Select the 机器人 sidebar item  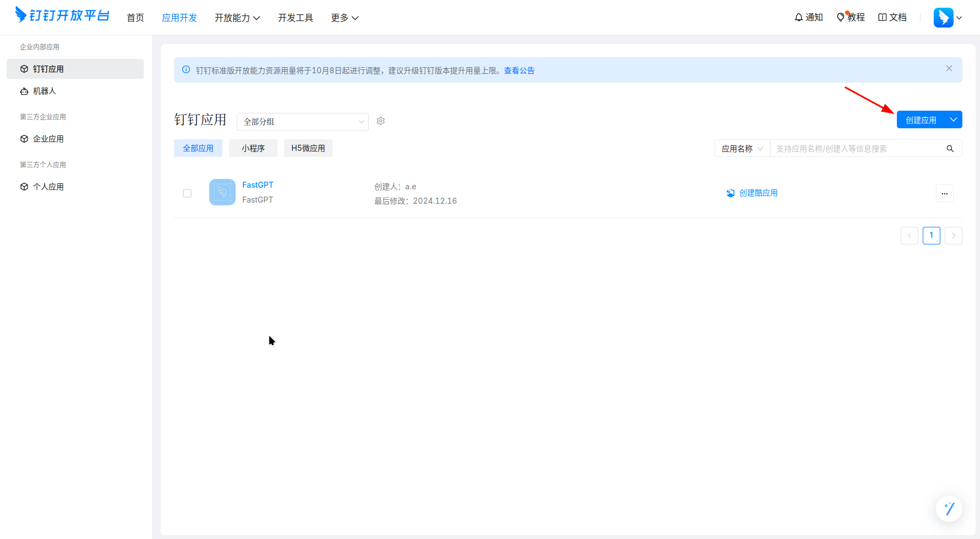click(x=44, y=91)
